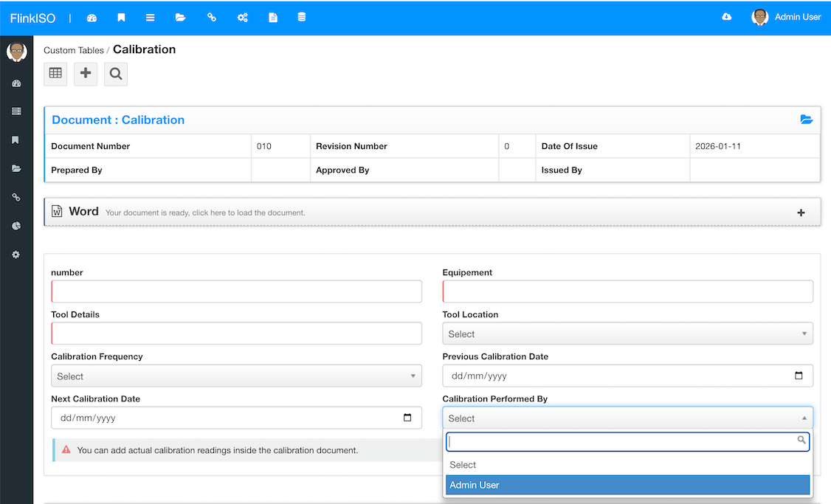Viewport: 831px width, 504px height.
Task: Select Admin User from dropdown list
Action: click(x=627, y=485)
